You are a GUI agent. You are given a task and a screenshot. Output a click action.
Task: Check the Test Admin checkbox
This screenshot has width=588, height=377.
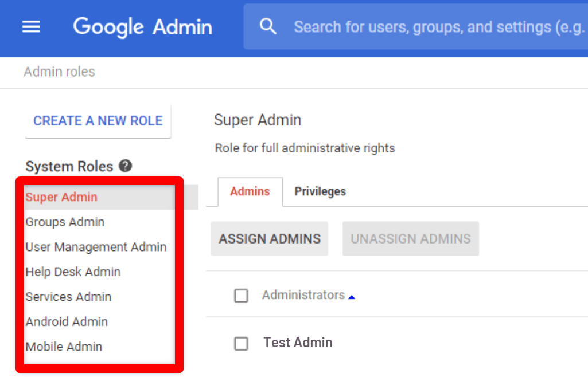pos(241,343)
